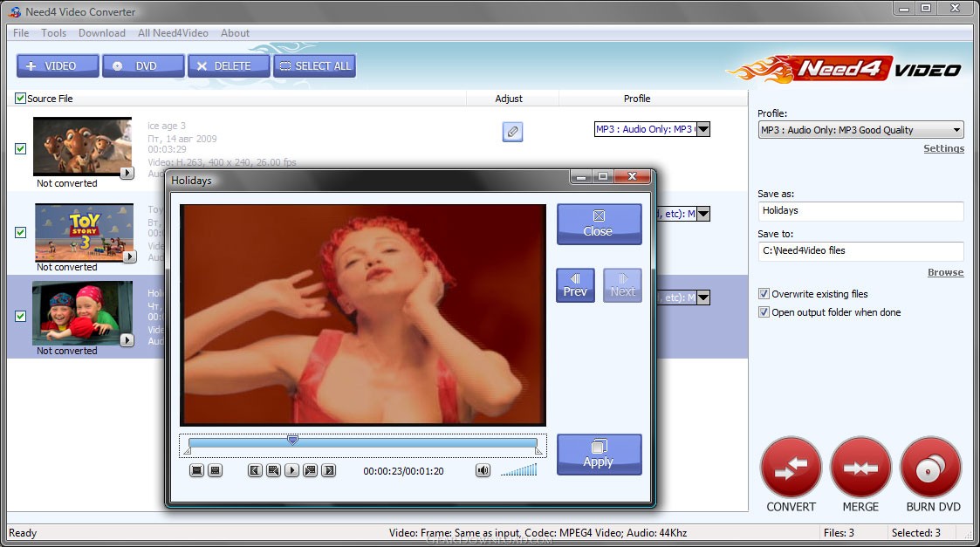
Task: Apply changes in the Holidays dialog
Action: (599, 455)
